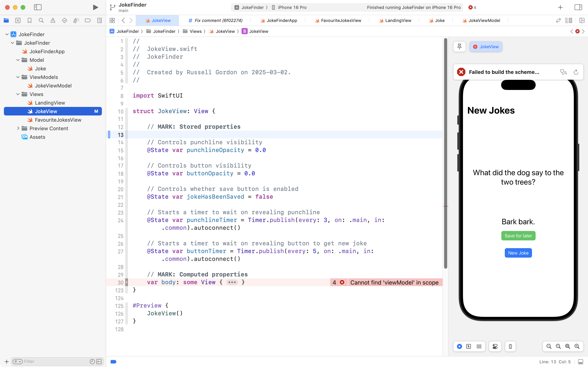Click the Run play button in toolbar
The image size is (588, 367).
click(x=95, y=7)
